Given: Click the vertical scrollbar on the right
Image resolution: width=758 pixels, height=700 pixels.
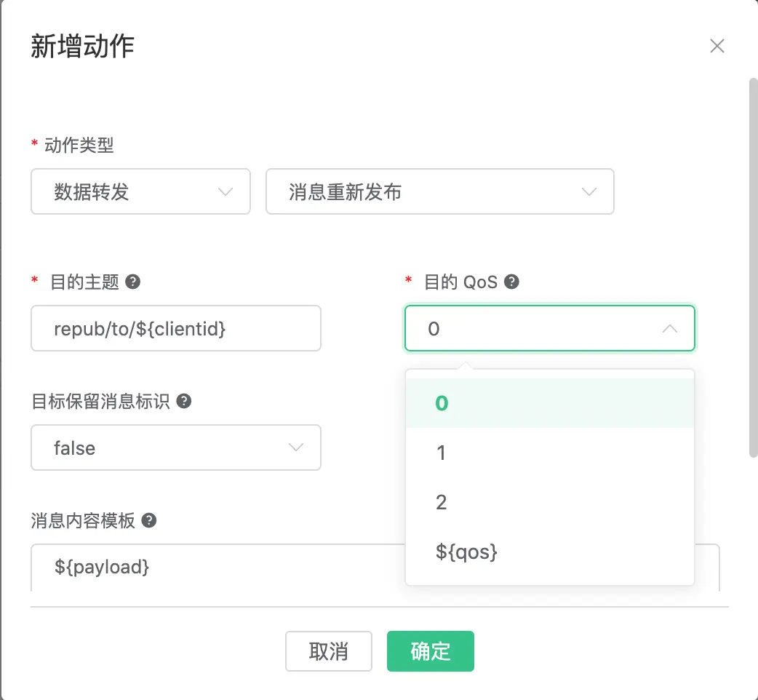Looking at the screenshot, I should point(751,269).
